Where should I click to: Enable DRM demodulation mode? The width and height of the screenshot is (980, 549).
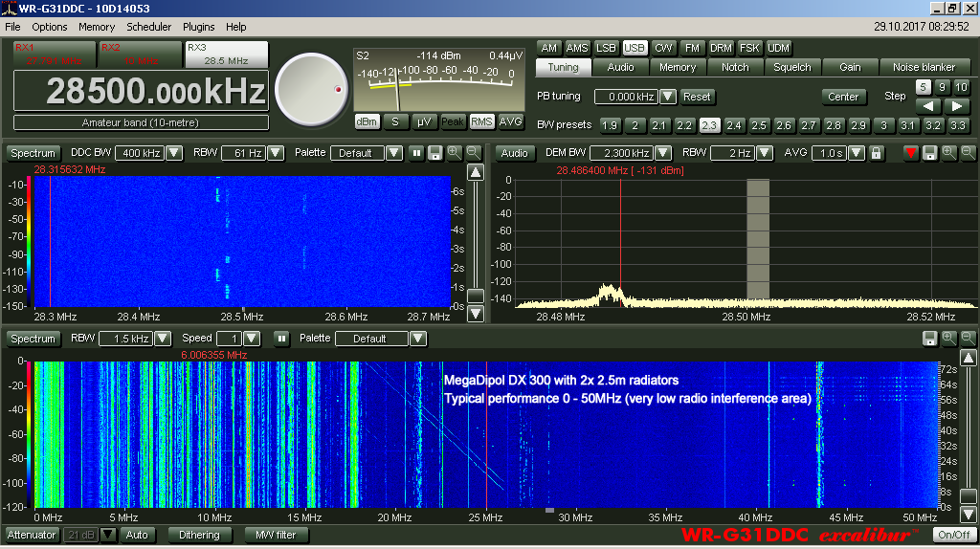(x=721, y=48)
